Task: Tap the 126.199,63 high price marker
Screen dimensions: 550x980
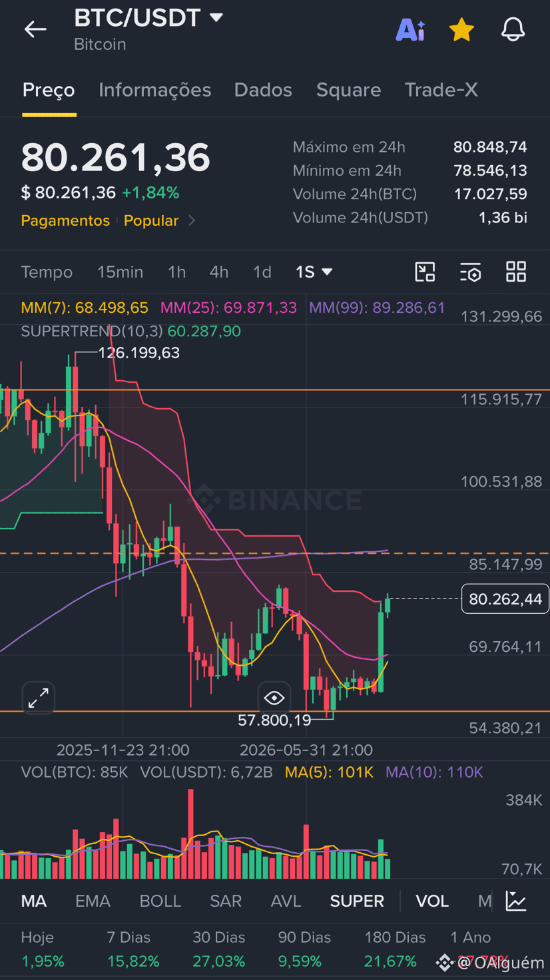Action: click(x=138, y=353)
